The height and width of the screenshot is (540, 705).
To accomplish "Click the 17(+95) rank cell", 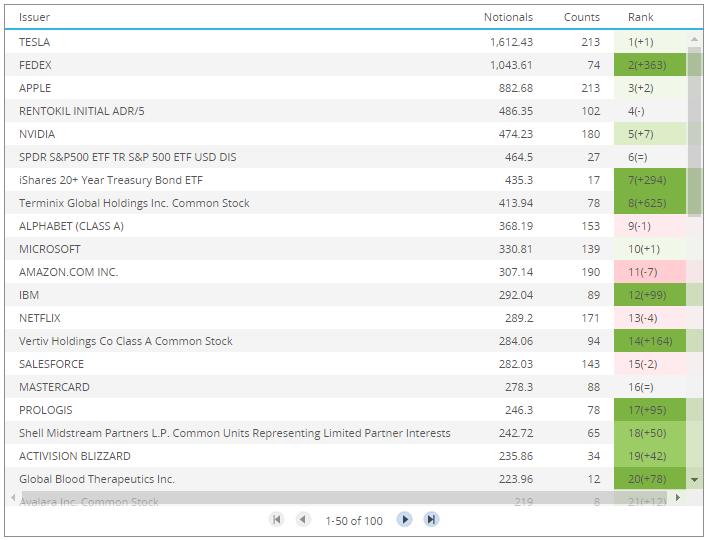I will [650, 410].
